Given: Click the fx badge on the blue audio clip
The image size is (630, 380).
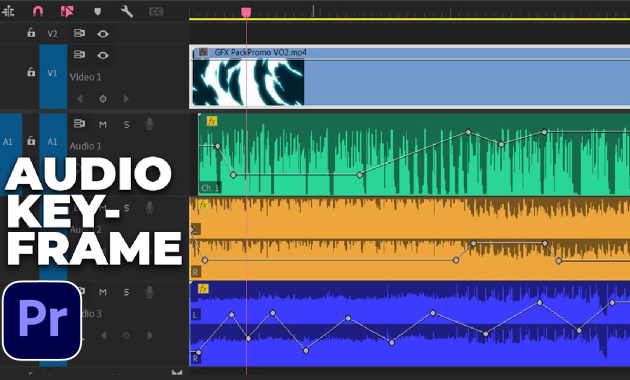Looking at the screenshot, I should pyautogui.click(x=203, y=288).
